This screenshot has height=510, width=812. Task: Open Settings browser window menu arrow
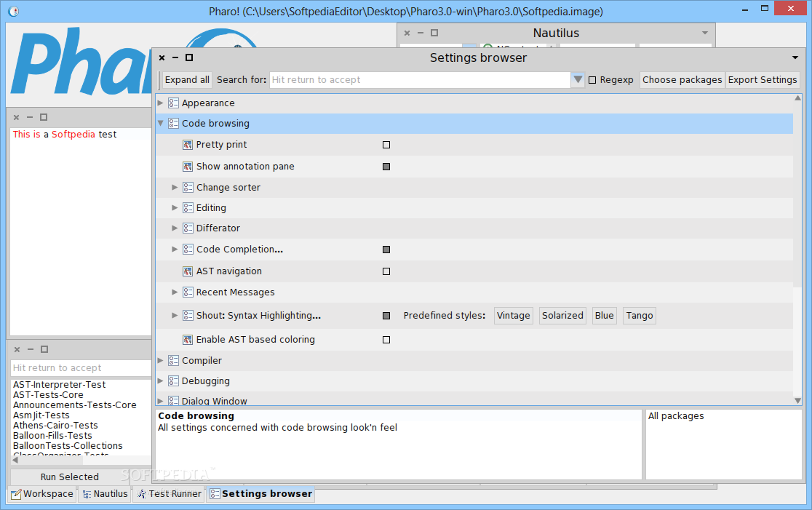795,57
